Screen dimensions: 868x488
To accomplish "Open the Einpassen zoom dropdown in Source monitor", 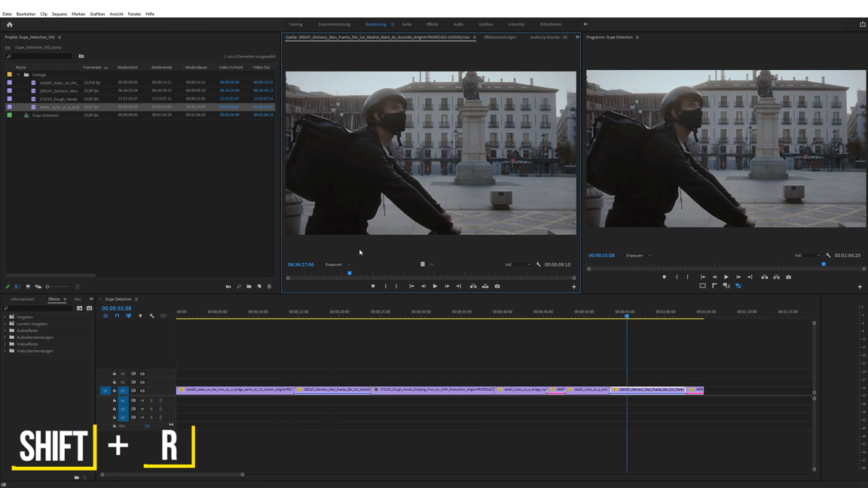I will click(x=338, y=264).
